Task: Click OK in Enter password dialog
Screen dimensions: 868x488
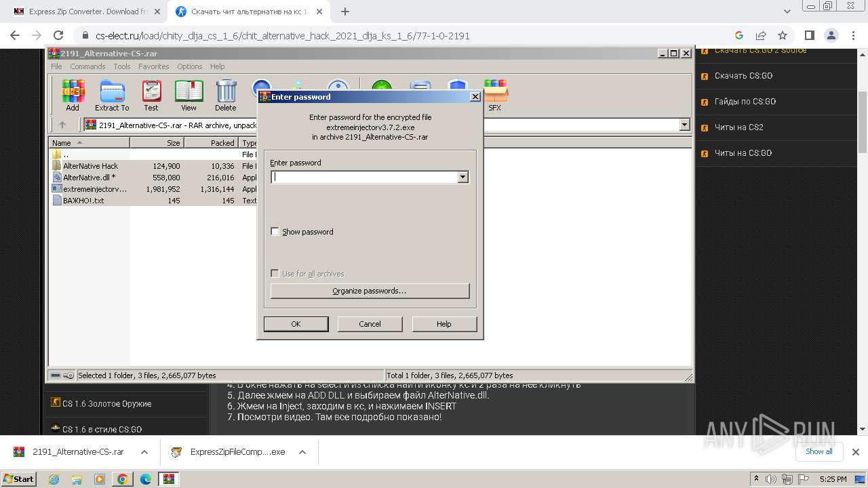Action: coord(296,324)
